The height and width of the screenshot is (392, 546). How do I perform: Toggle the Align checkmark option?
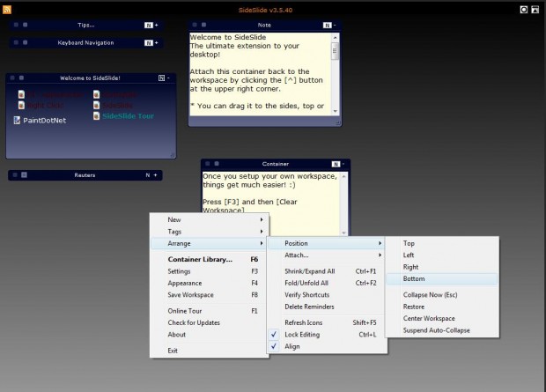click(x=274, y=346)
